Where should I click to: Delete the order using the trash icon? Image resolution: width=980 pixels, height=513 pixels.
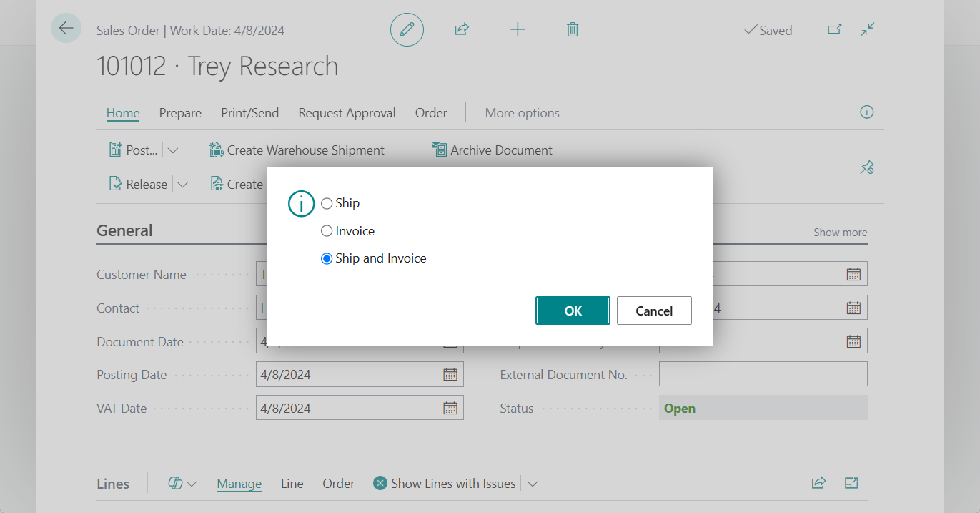(x=572, y=29)
